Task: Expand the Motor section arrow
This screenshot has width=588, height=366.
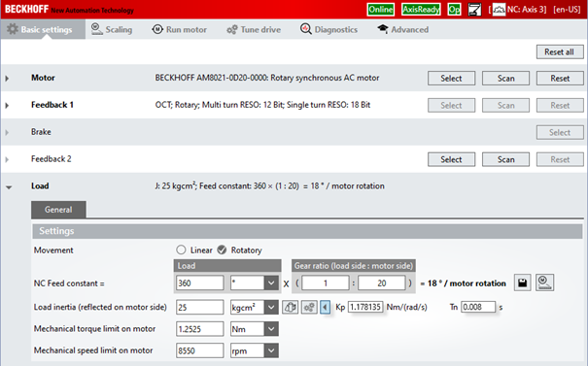Action: click(7, 79)
